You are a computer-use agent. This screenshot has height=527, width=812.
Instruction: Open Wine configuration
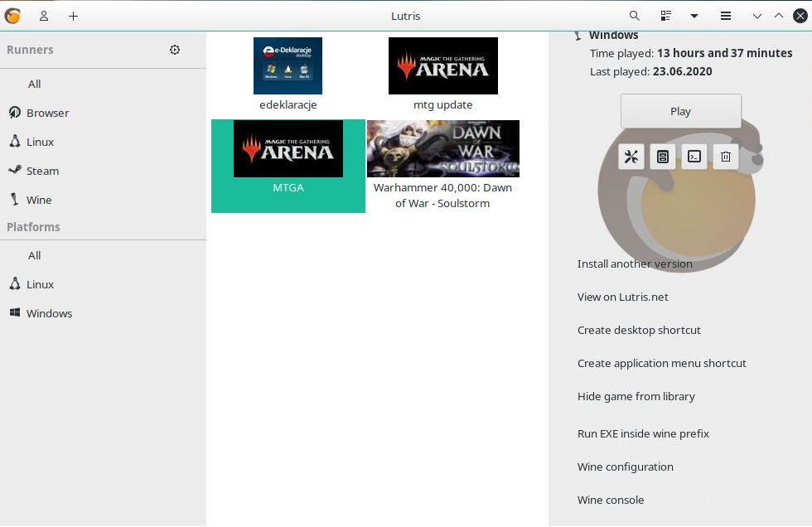click(x=626, y=467)
